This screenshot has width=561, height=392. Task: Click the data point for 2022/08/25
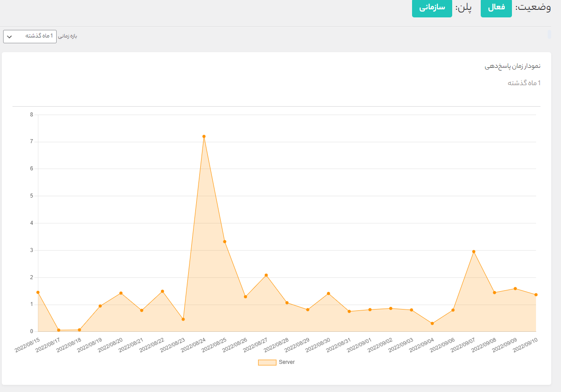[225, 242]
